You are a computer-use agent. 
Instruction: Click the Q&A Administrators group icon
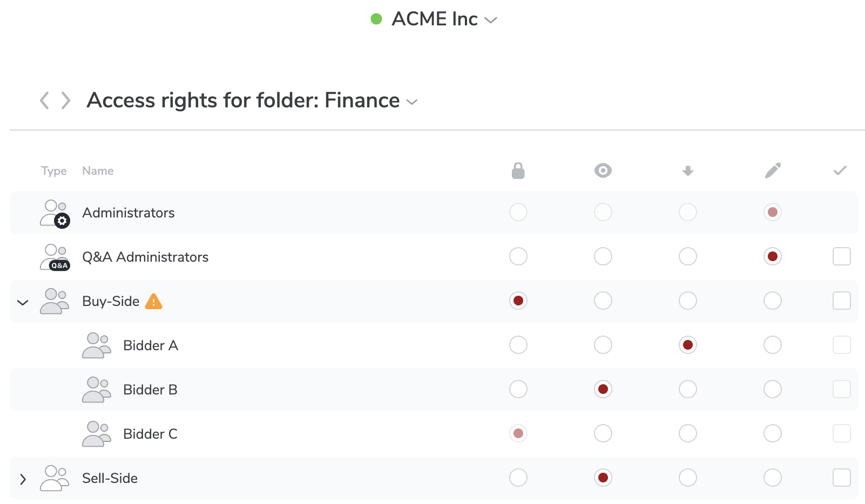coord(55,257)
